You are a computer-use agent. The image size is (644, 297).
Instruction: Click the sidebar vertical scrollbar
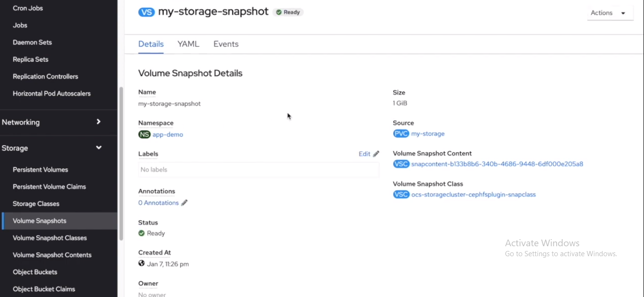point(121,164)
